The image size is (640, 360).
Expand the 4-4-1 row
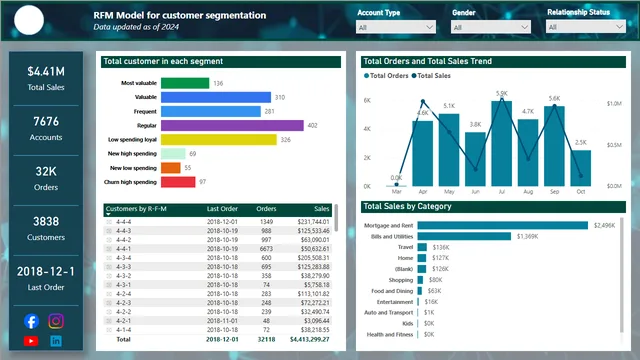click(x=109, y=249)
